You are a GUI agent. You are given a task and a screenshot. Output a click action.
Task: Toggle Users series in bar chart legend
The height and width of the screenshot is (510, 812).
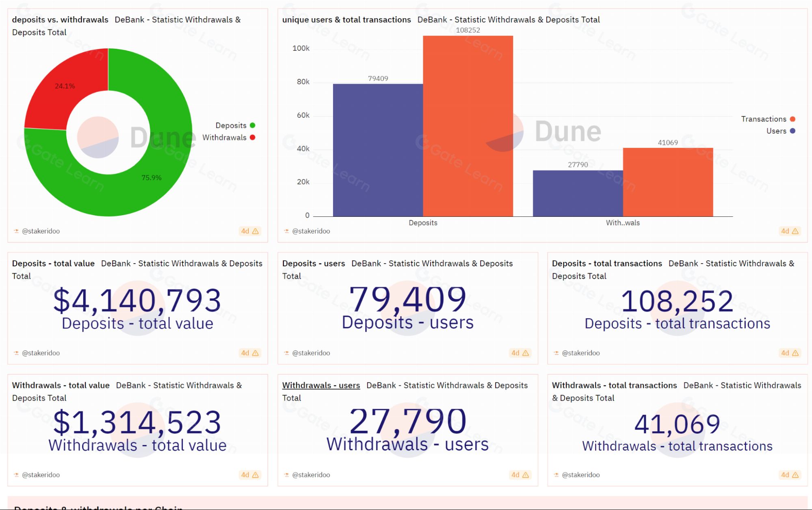pos(780,131)
